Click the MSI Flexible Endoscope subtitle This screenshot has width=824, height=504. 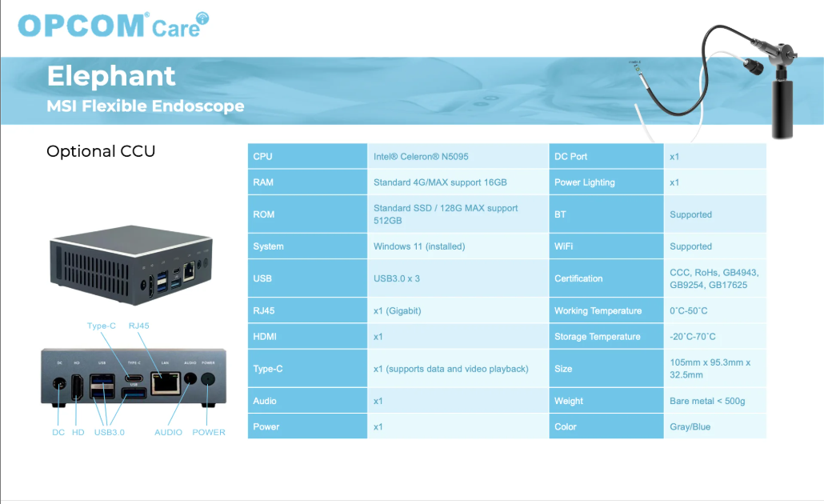(146, 106)
